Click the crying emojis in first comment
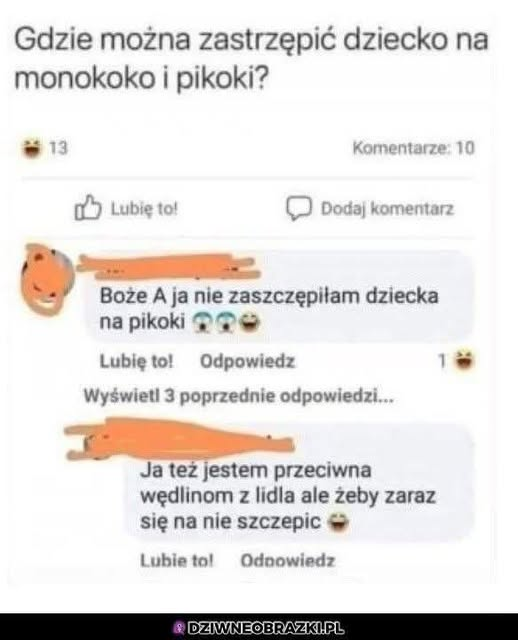 click(213, 322)
